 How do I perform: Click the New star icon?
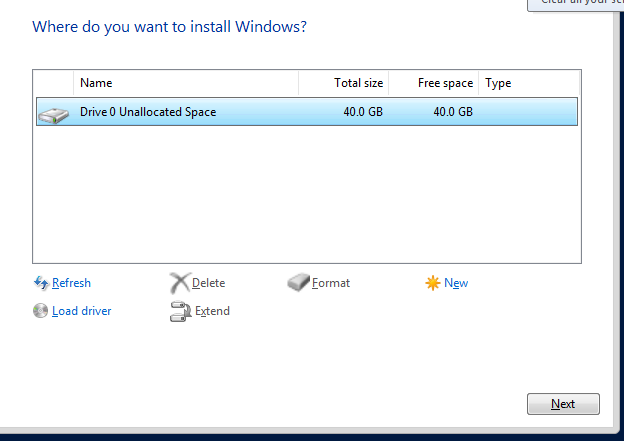point(433,283)
